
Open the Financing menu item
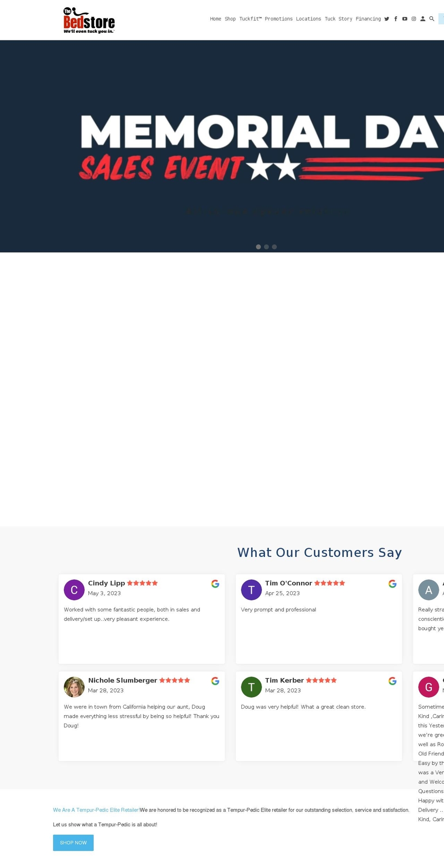point(368,19)
